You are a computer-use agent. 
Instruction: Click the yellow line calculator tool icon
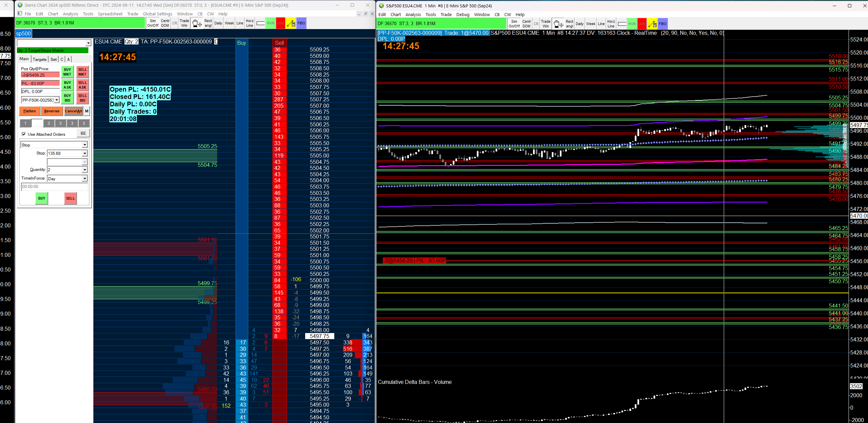291,23
